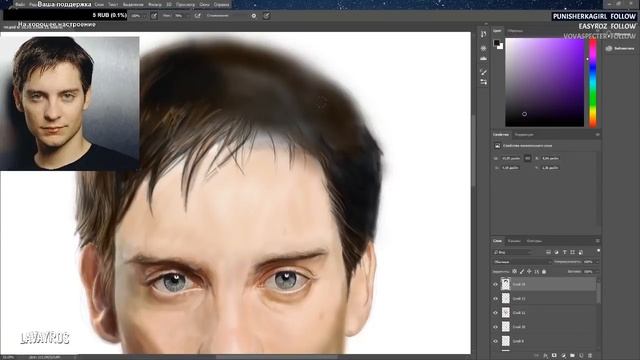The width and height of the screenshot is (640, 360).
Task: Click the background color swatch
Action: point(500,46)
